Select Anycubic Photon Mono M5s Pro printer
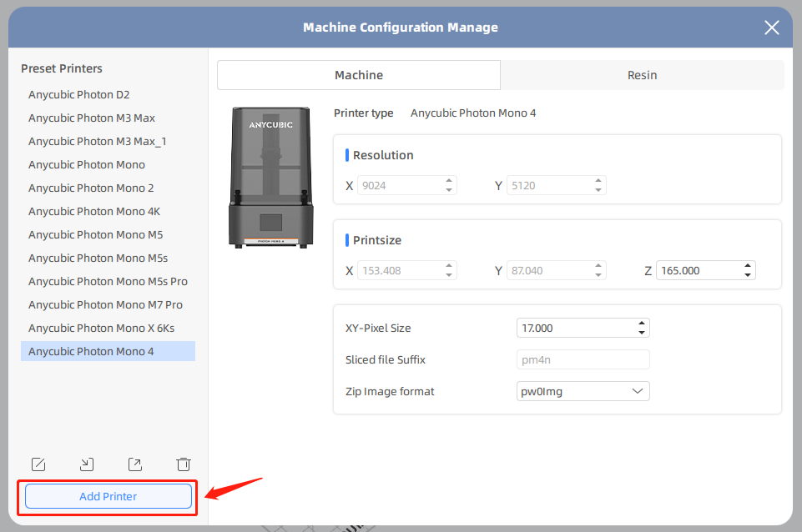Viewport: 802px width, 532px height. click(x=108, y=282)
